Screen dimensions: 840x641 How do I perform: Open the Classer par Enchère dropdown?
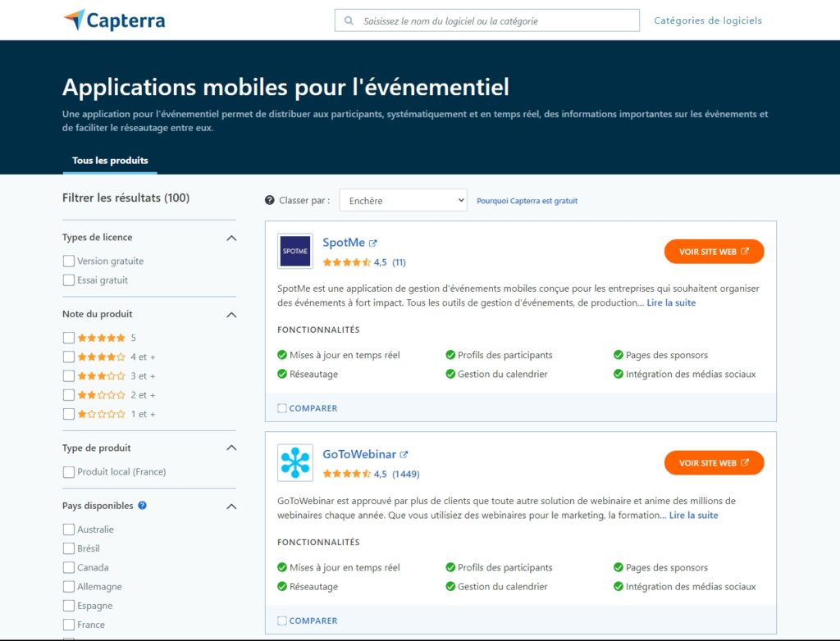click(404, 200)
